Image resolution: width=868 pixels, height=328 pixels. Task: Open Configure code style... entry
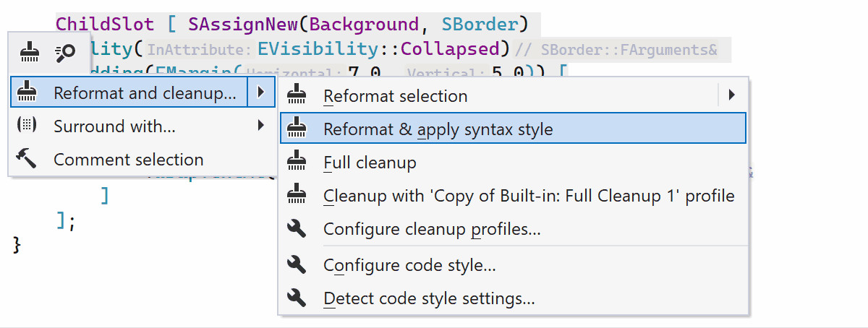(x=409, y=265)
